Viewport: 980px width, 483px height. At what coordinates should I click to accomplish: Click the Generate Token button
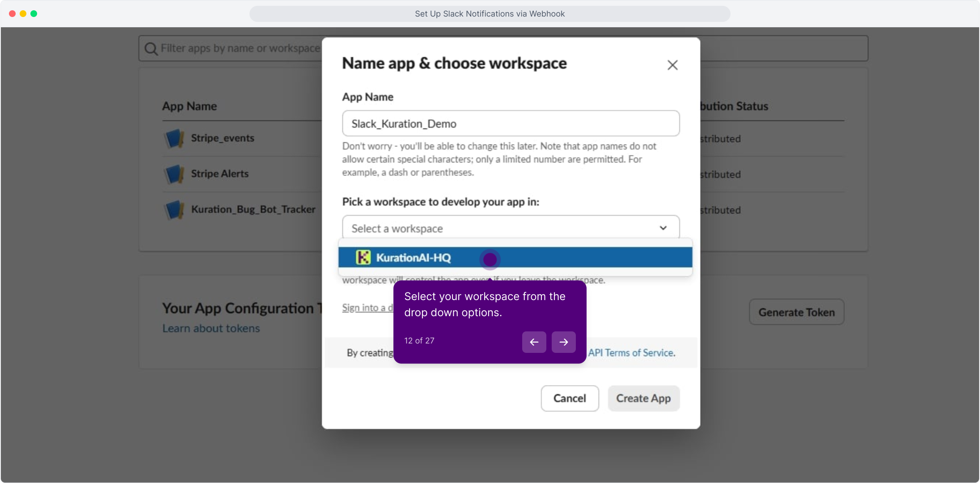pos(796,312)
